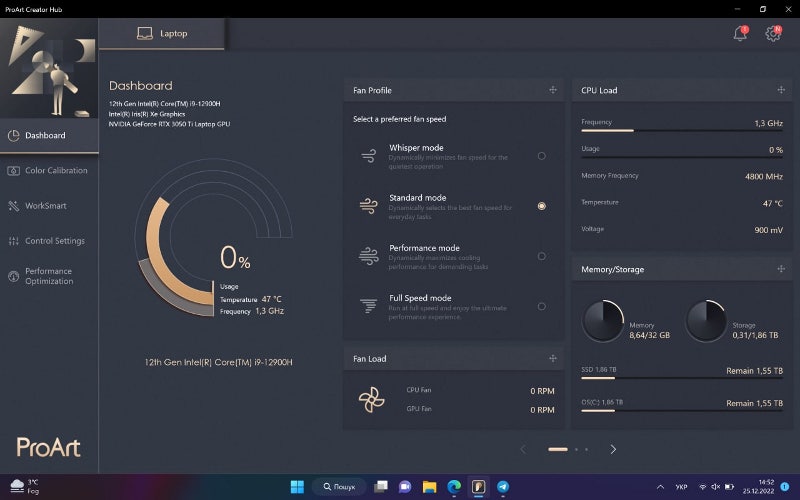
Task: Click the Whisper mode wind icon
Action: point(369,156)
